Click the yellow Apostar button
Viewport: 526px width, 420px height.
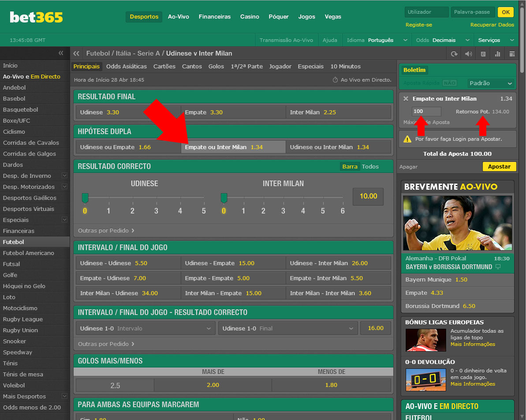point(499,167)
